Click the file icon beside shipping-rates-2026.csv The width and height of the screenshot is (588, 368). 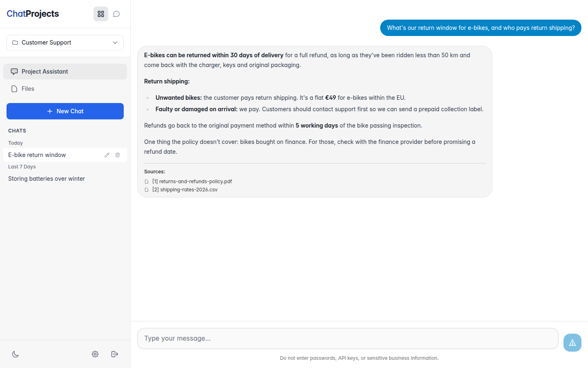coord(147,190)
